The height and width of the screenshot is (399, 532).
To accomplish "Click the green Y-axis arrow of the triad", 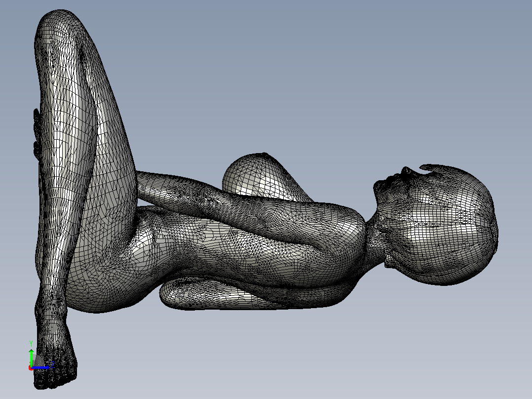I will point(31,357).
